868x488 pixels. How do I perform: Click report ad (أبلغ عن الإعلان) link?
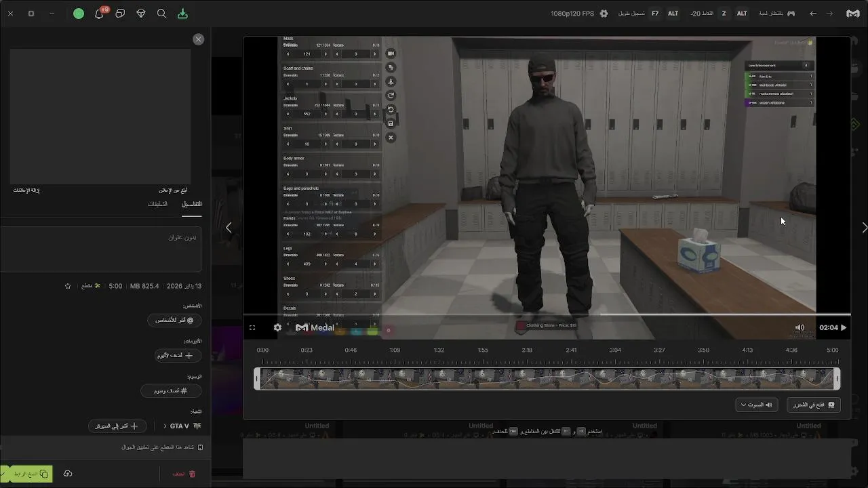tap(173, 190)
